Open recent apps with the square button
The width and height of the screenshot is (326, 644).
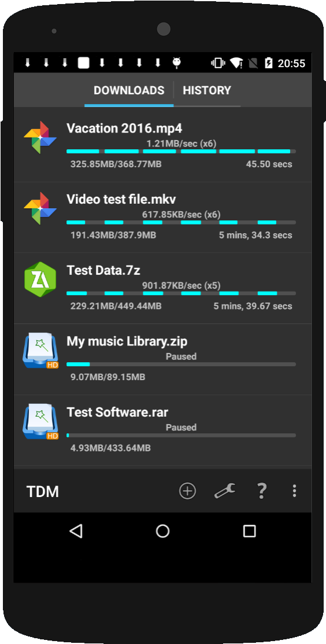tap(249, 531)
